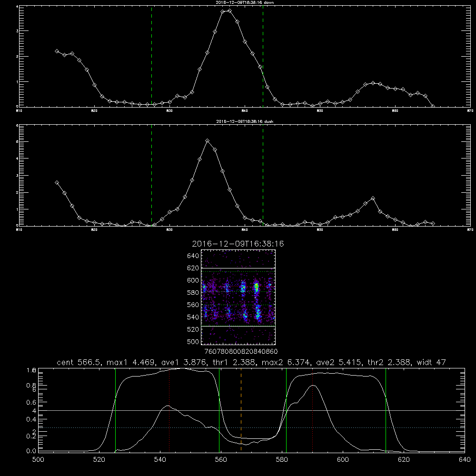This screenshot has height=476, width=476.
Task: Click secondary peak marker near 857 in dusk plot
Action: tap(373, 198)
